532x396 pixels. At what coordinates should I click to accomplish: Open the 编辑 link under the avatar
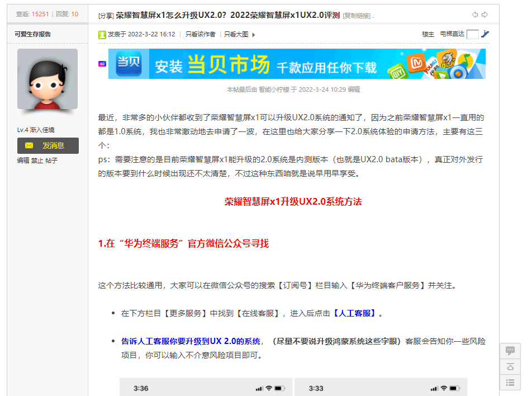23,161
